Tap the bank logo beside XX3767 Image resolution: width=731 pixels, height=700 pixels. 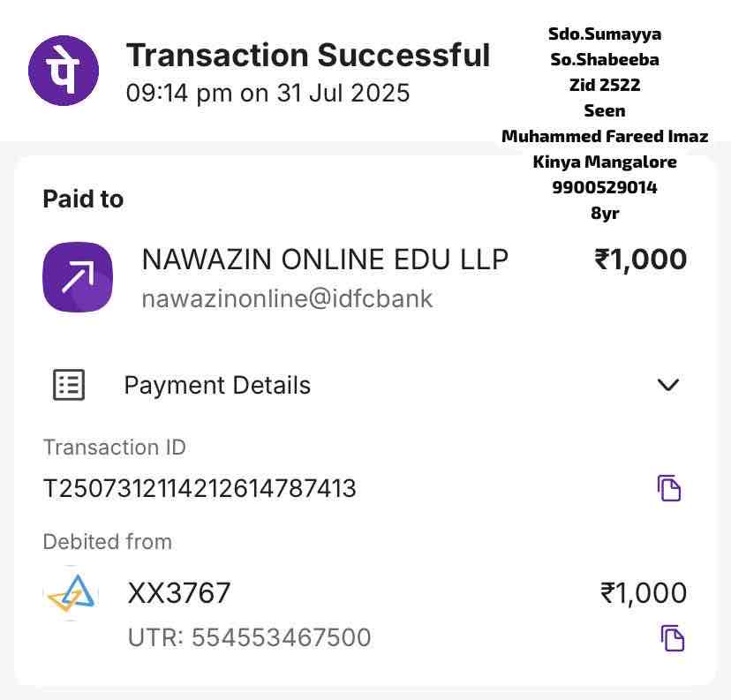coord(71,594)
